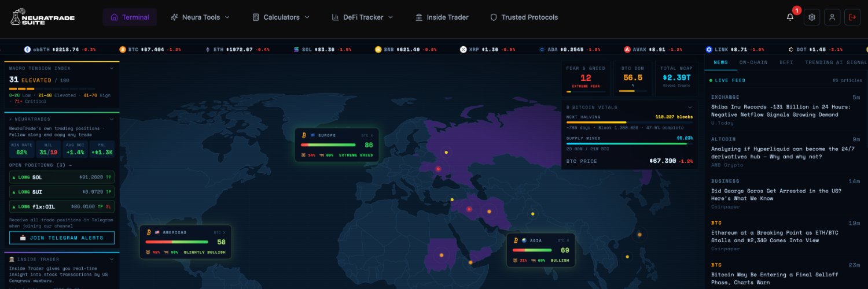The image size is (868, 289).
Task: Click the BTC Dom gauge bar
Action: [x=632, y=91]
